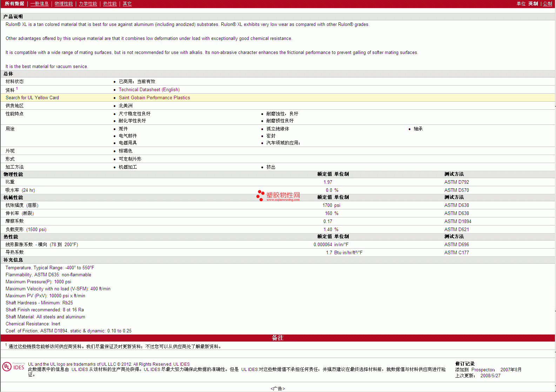The width and height of the screenshot is (556, 392).
Task: Click the ASTM D1894 test method
Action: (x=458, y=221)
